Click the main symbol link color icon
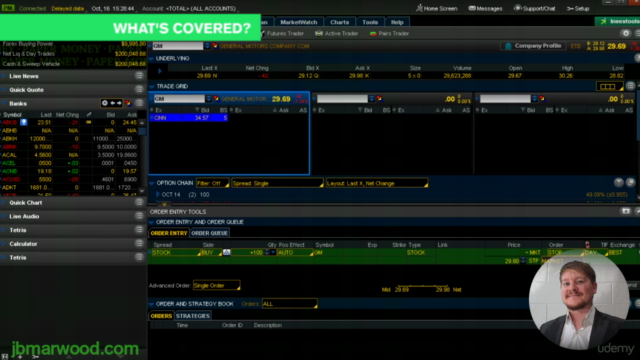Screen dimensions: 640x360 [x=215, y=46]
